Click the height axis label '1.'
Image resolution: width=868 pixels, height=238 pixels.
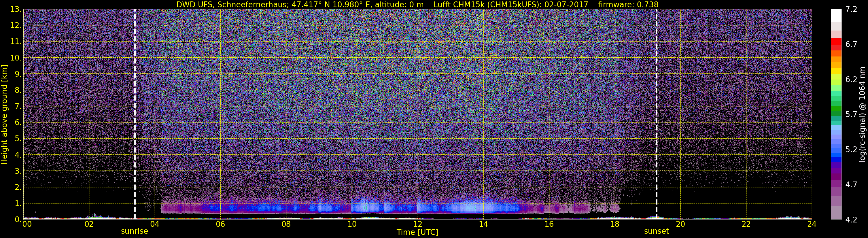click(x=18, y=203)
